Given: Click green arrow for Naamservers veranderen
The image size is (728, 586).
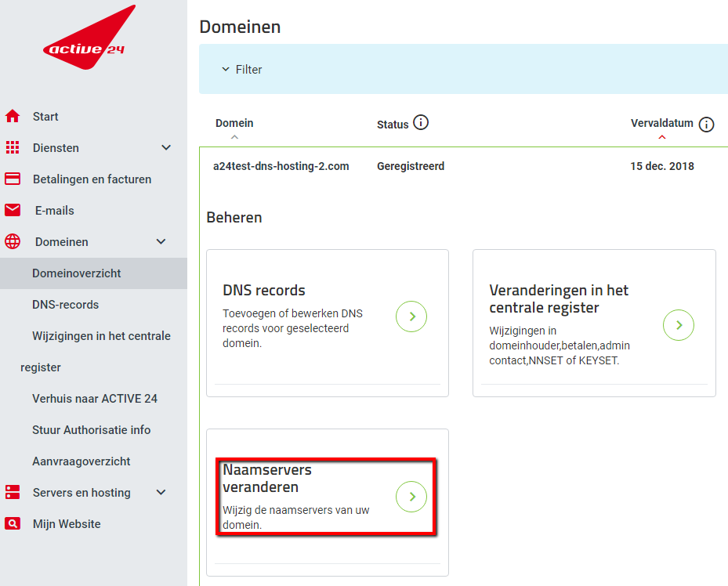Looking at the screenshot, I should 411,497.
